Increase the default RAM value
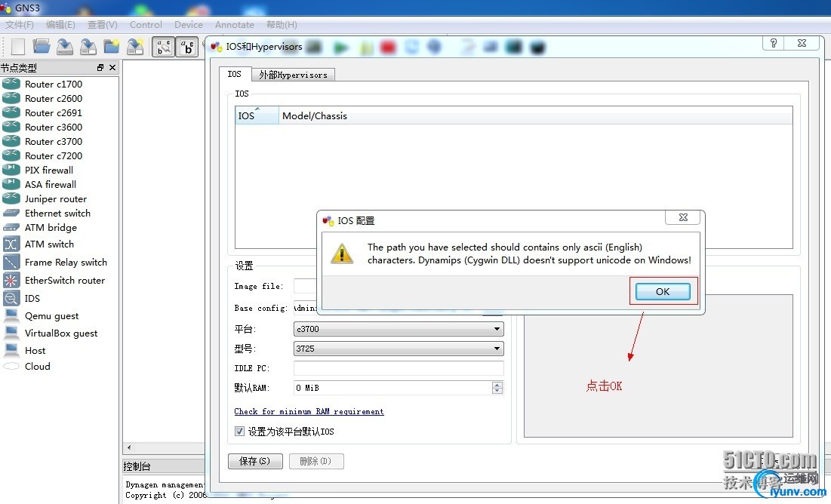 (497, 385)
